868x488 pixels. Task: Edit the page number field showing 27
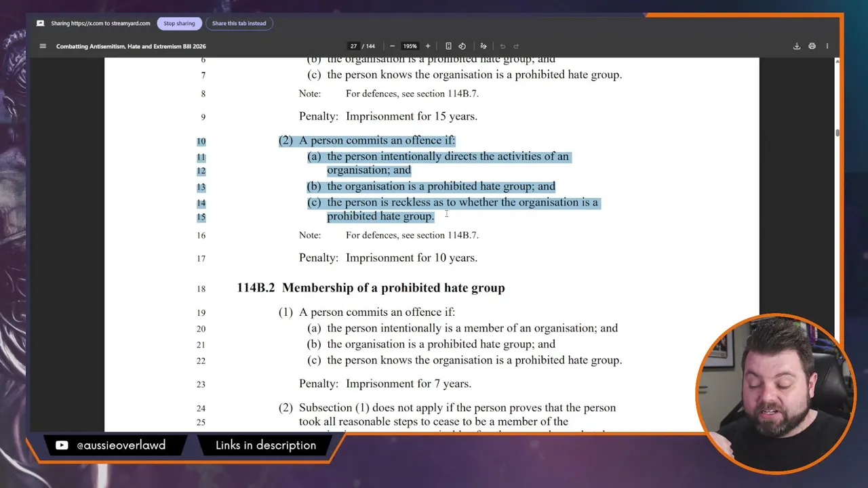point(353,46)
